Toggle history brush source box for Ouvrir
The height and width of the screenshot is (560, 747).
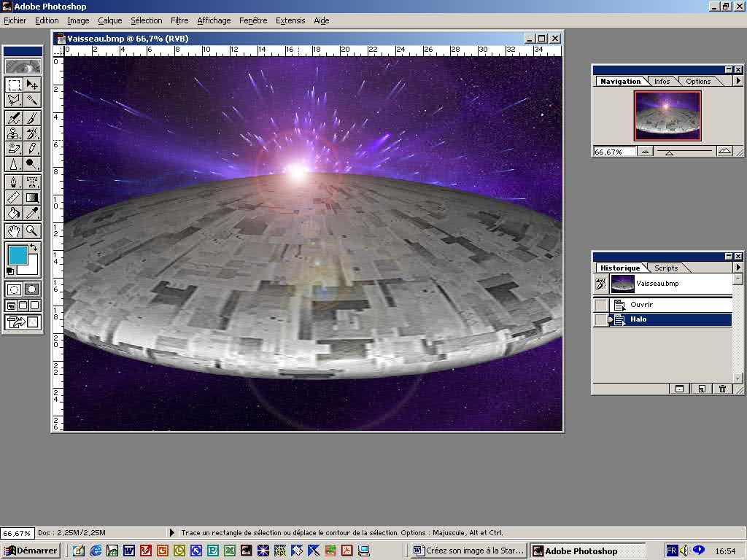pyautogui.click(x=600, y=305)
